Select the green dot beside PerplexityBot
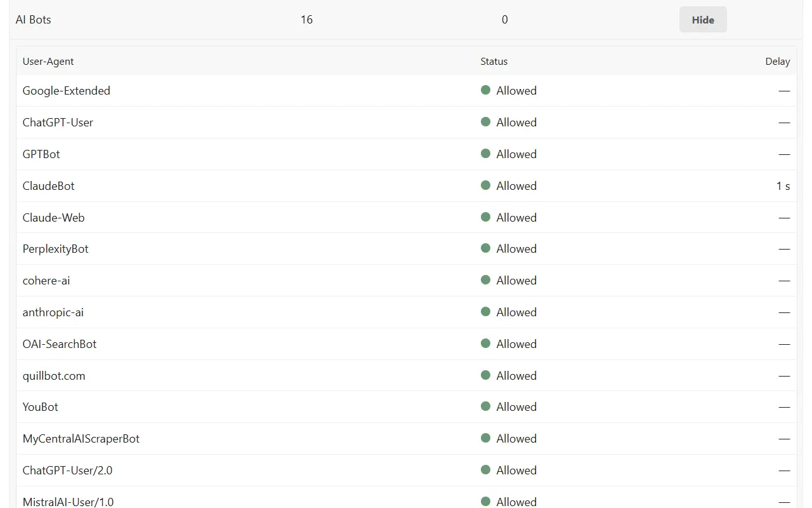812x508 pixels. pyautogui.click(x=485, y=249)
